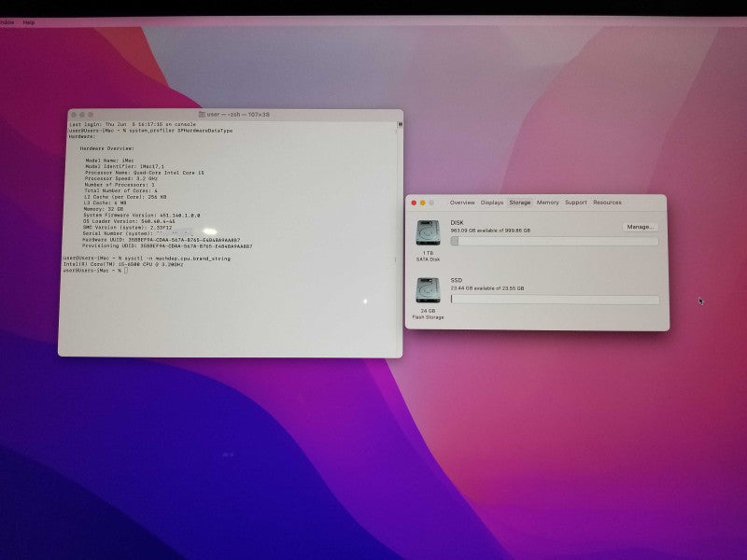The image size is (747, 560).
Task: Click the "Total Number of Cores: 4" line
Action: click(120, 190)
